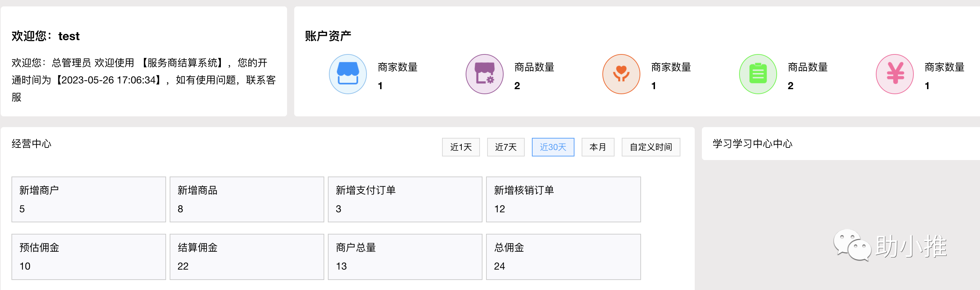Open the 新增核销订单 stat card
The width and height of the screenshot is (980, 290).
click(x=563, y=199)
